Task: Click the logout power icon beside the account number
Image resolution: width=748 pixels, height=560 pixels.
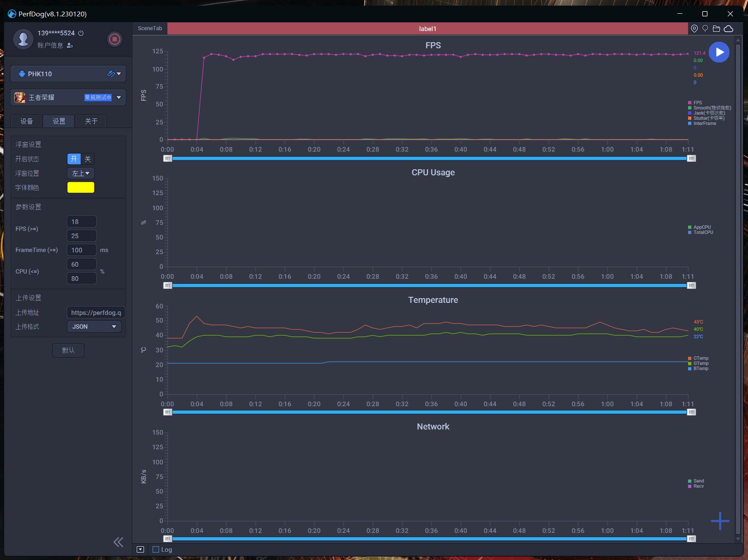Action: point(81,33)
